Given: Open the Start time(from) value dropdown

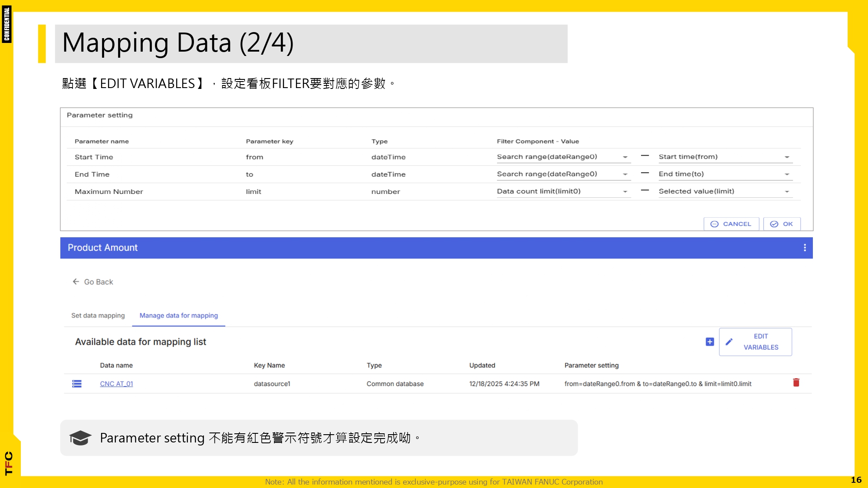Looking at the screenshot, I should point(787,157).
